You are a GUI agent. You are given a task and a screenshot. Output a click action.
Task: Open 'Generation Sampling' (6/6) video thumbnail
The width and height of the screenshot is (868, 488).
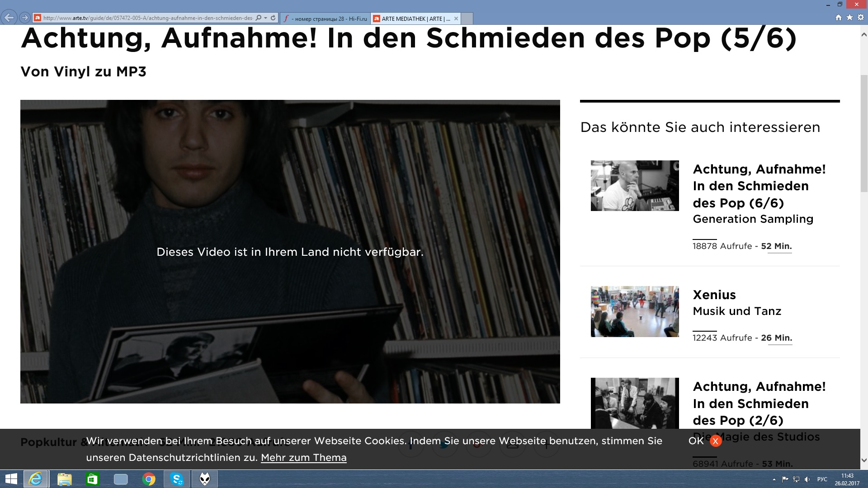click(634, 186)
